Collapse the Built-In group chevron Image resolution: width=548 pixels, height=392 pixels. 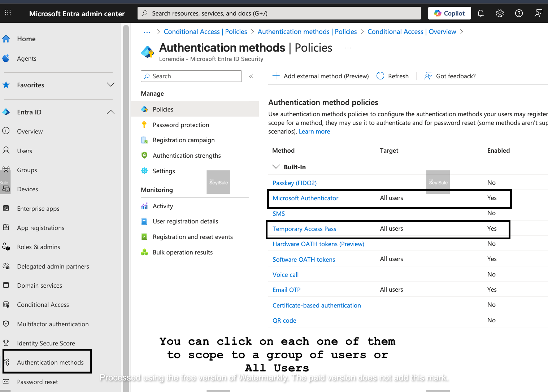[276, 167]
